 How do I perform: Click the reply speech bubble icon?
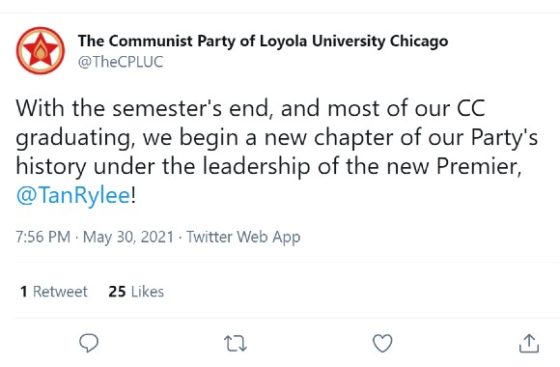(89, 343)
